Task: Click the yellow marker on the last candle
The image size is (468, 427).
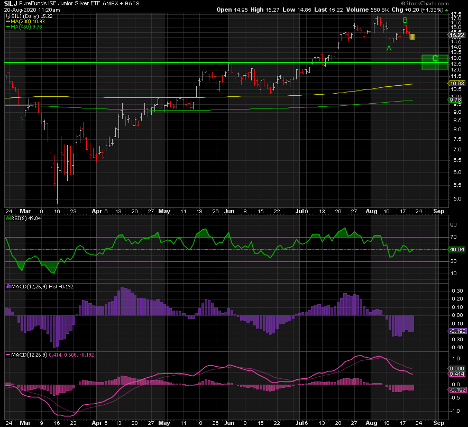Action: (412, 37)
